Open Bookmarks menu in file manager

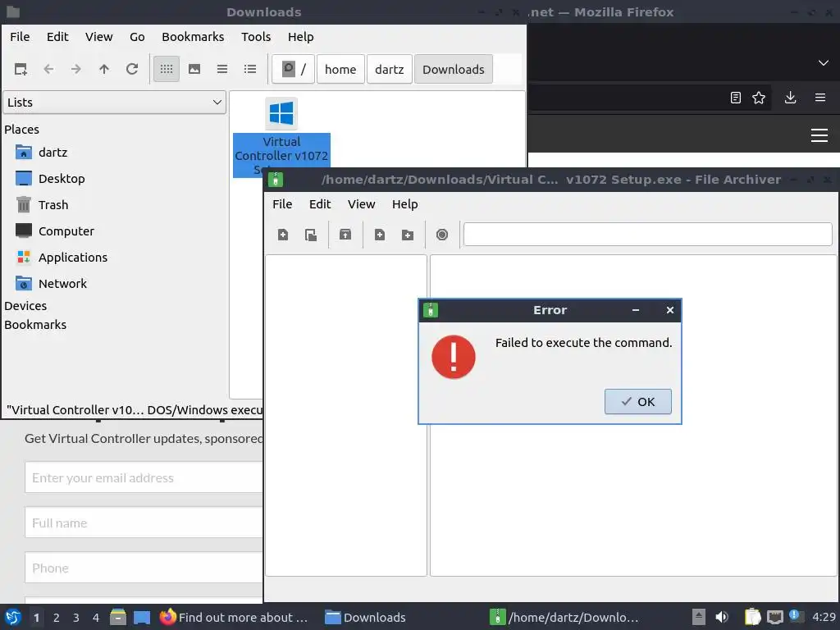coord(193,36)
